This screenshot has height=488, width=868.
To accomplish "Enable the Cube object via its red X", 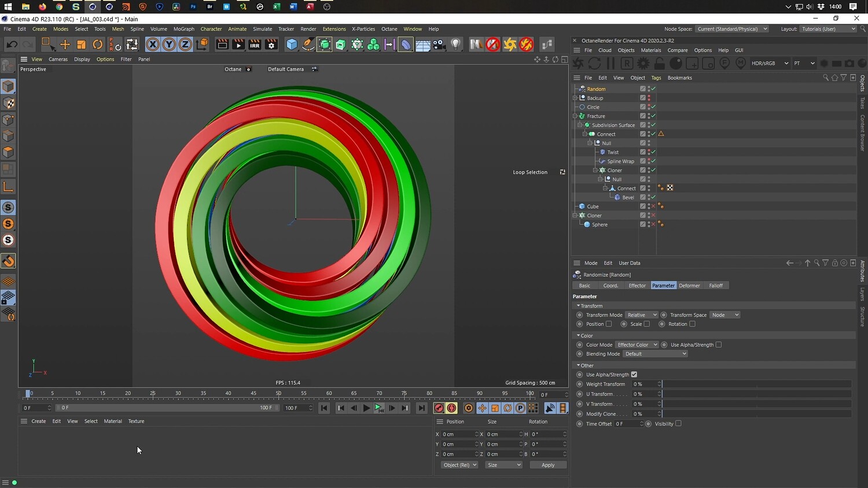I will click(653, 206).
